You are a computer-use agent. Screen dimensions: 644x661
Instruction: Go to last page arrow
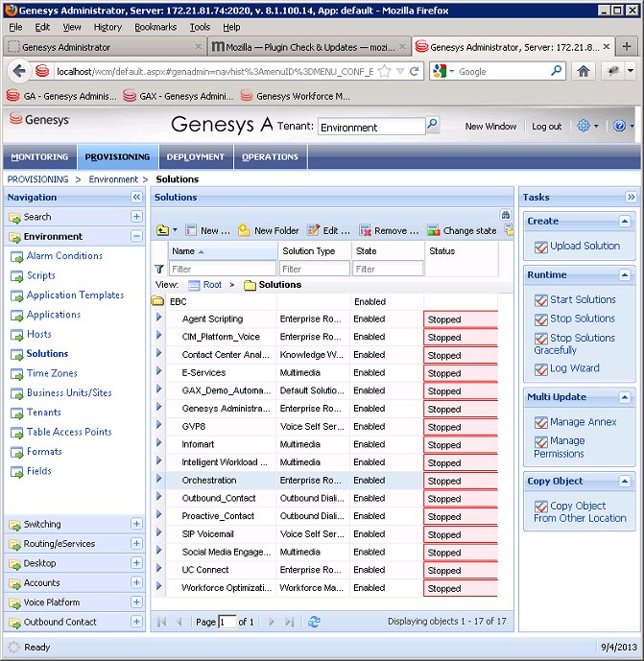[289, 622]
